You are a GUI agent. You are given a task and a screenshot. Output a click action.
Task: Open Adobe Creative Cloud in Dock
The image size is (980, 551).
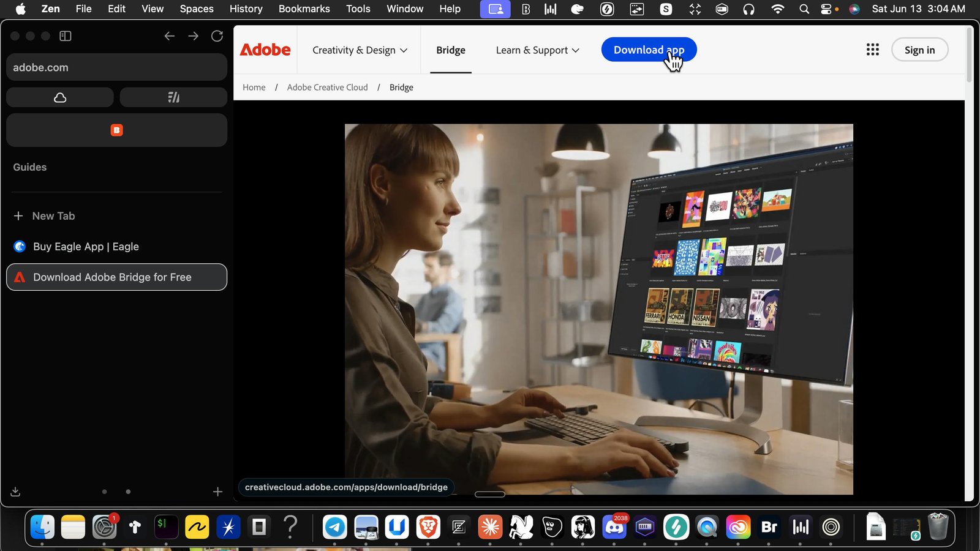click(738, 527)
